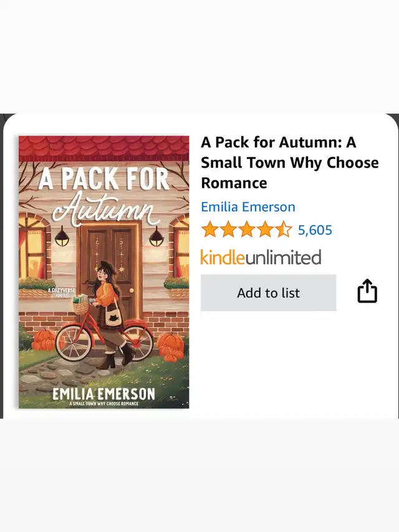View the 5,605 ratings count
This screenshot has height=532, width=399.
click(315, 230)
